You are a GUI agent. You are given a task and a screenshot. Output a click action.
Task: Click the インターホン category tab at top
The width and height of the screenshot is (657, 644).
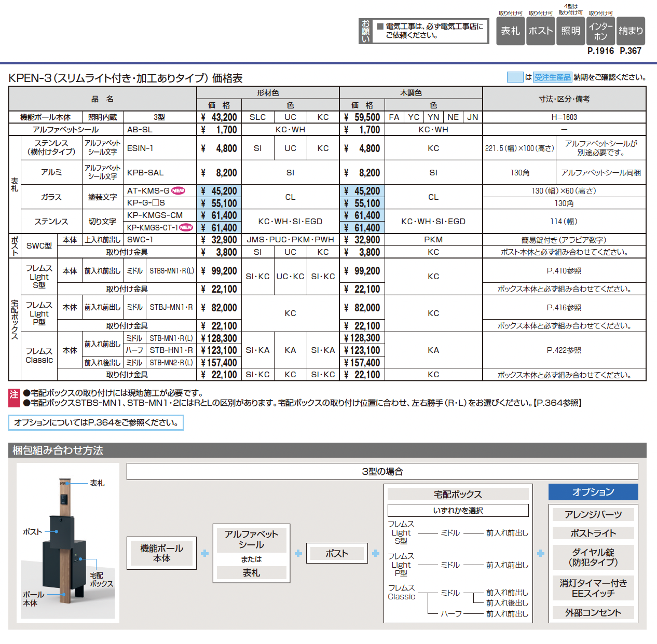(x=600, y=31)
